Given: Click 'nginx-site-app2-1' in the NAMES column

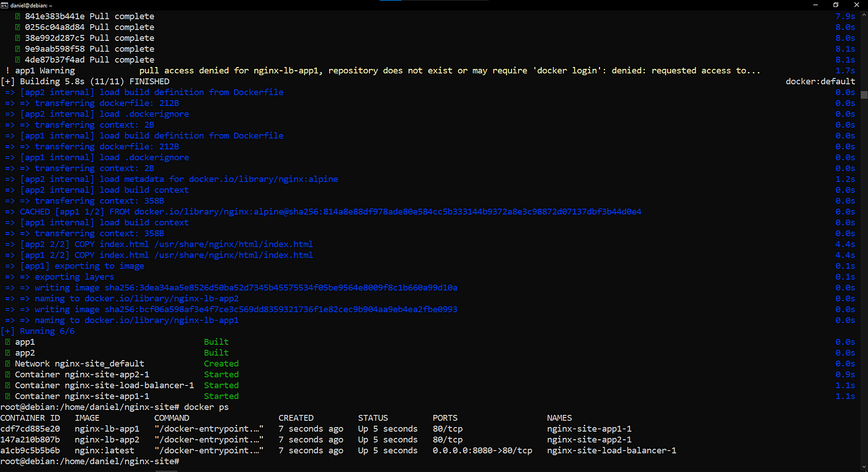Looking at the screenshot, I should [x=590, y=440].
